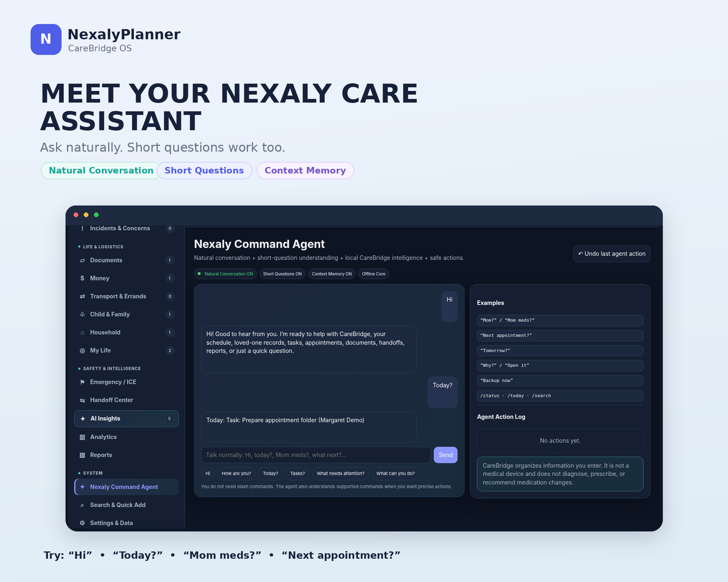Click the Incidents & Concerns exclamation icon

82,228
